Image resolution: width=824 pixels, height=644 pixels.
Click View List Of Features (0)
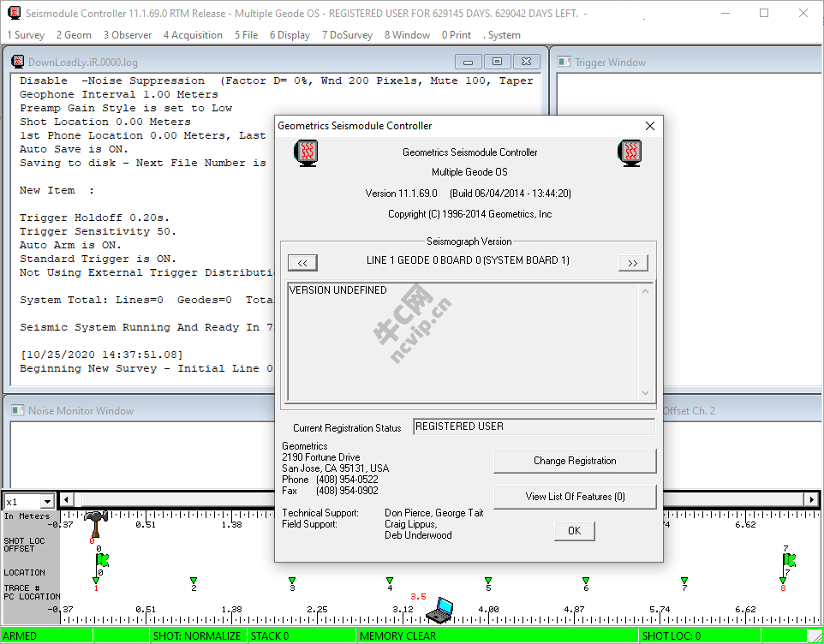575,497
